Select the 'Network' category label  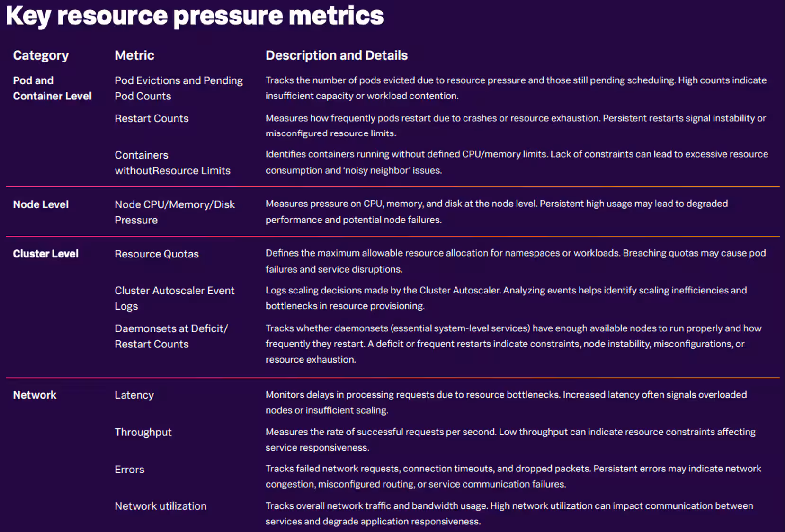tap(35, 395)
